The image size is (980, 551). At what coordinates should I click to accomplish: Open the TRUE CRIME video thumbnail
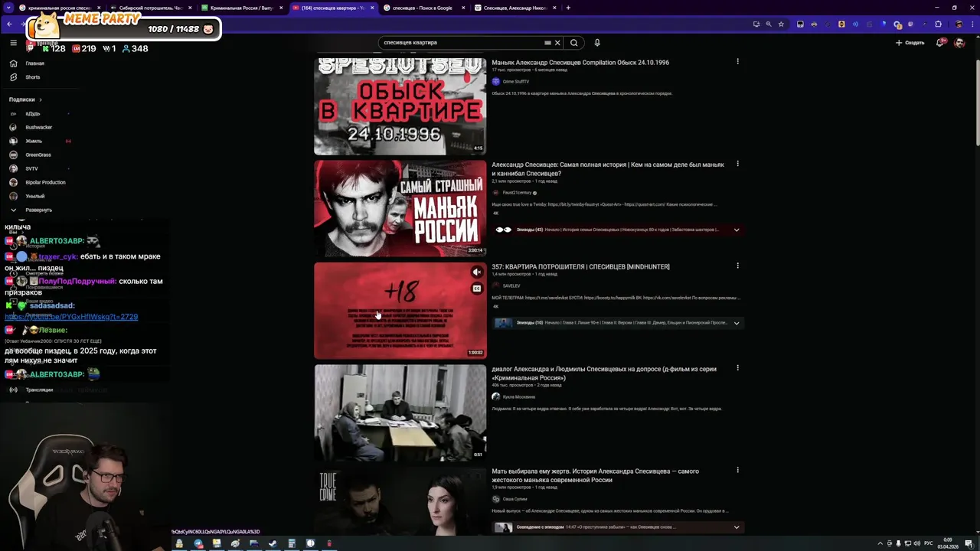(400, 500)
